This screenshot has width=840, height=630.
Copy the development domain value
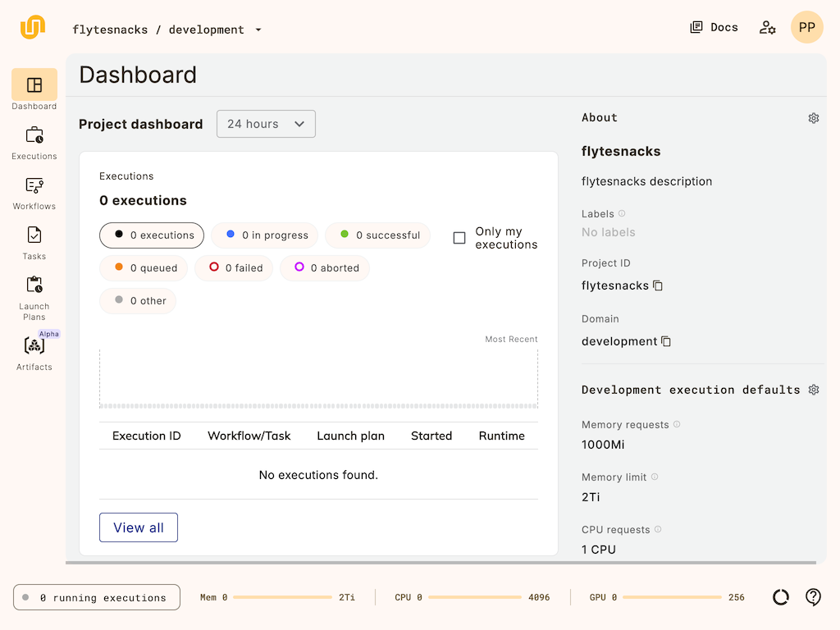(x=666, y=341)
